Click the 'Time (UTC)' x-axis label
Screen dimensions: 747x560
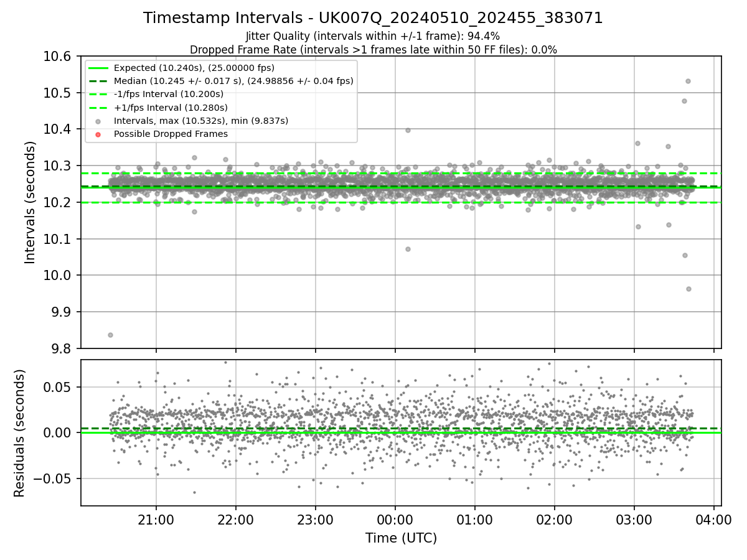click(x=401, y=538)
